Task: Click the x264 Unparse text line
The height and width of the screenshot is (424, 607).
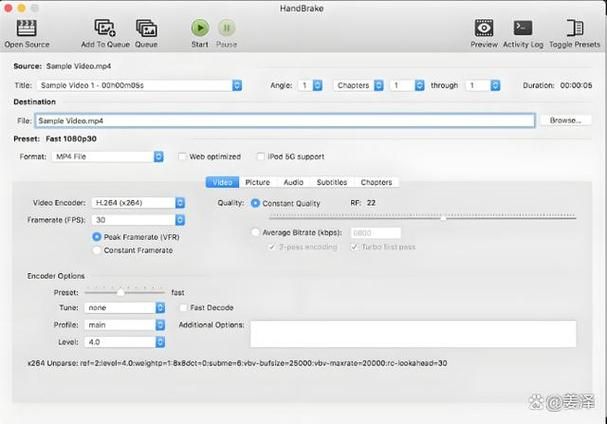Action: pos(237,363)
